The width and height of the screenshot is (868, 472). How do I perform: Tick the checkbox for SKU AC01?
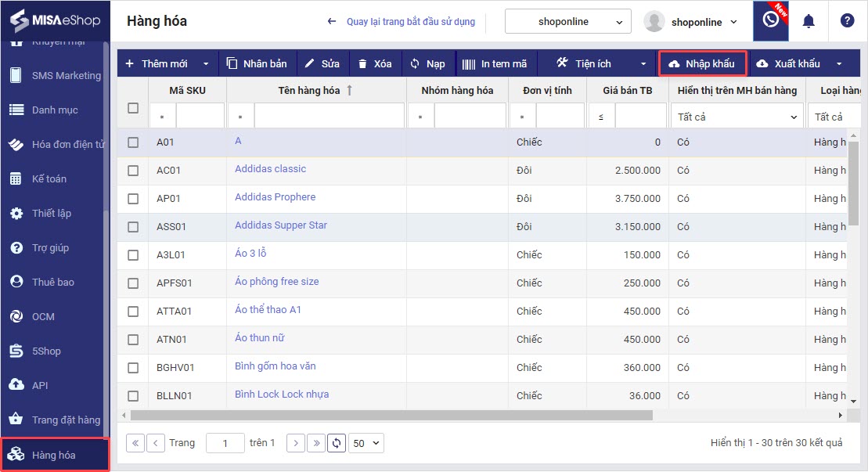point(133,170)
